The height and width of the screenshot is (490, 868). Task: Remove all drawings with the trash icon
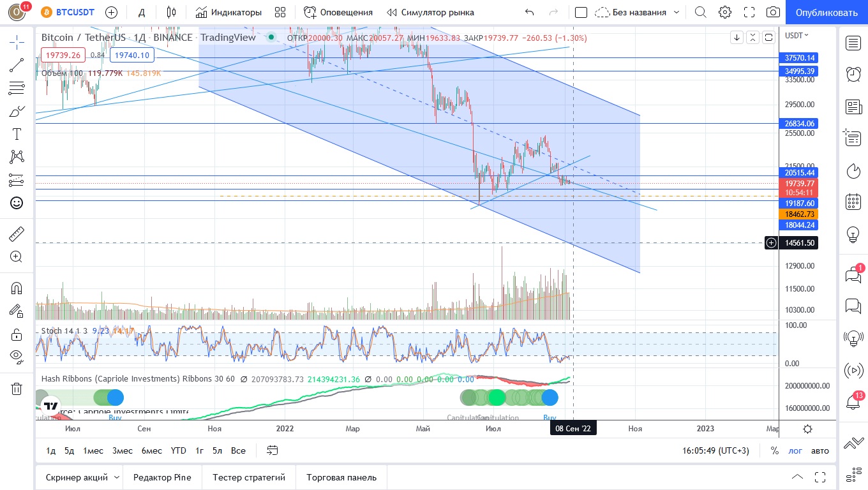pos(17,389)
